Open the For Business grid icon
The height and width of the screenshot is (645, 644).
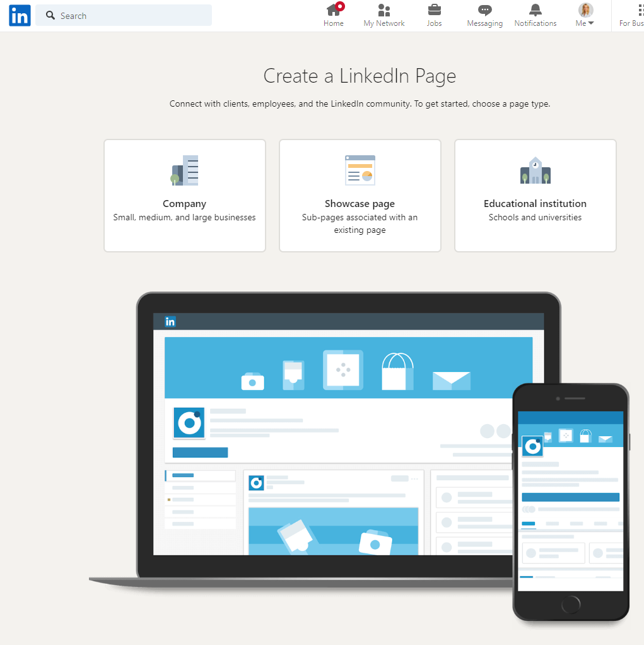[x=641, y=10]
